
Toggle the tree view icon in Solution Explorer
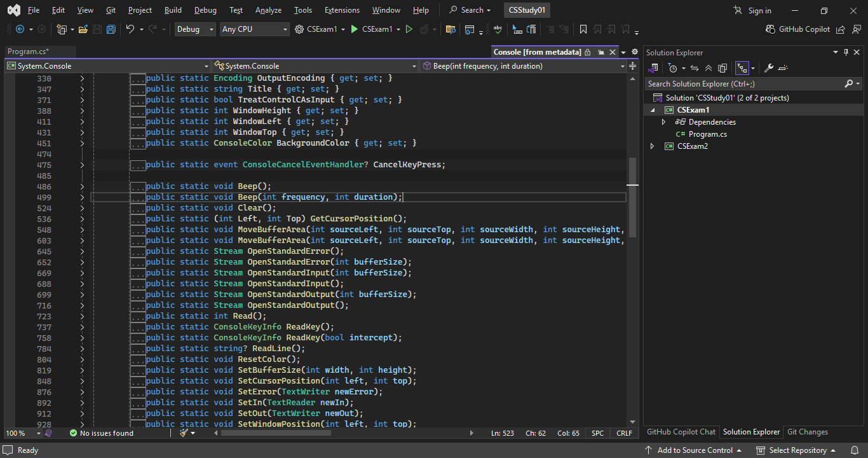741,68
